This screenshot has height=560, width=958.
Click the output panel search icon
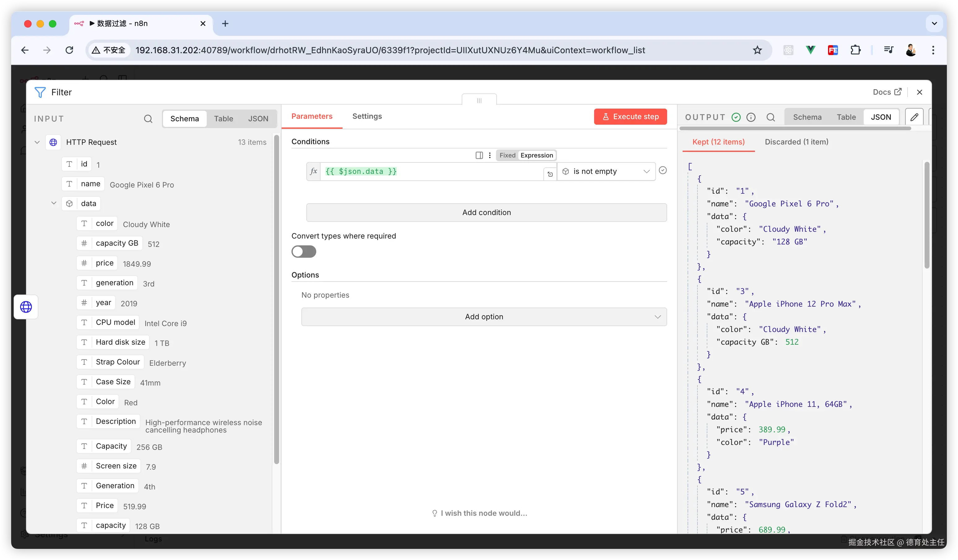770,117
